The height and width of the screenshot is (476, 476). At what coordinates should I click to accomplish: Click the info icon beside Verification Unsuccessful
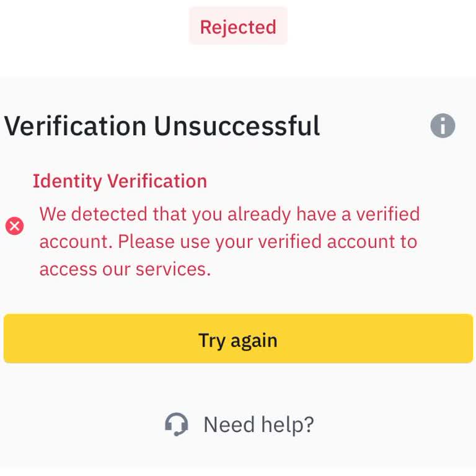(x=443, y=126)
